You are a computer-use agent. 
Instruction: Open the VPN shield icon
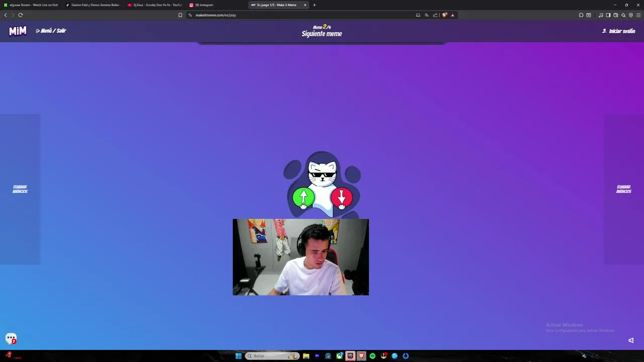point(631,15)
